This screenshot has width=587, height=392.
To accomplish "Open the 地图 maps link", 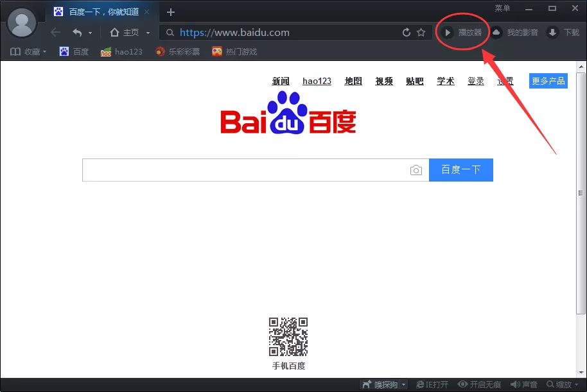I will coord(353,81).
